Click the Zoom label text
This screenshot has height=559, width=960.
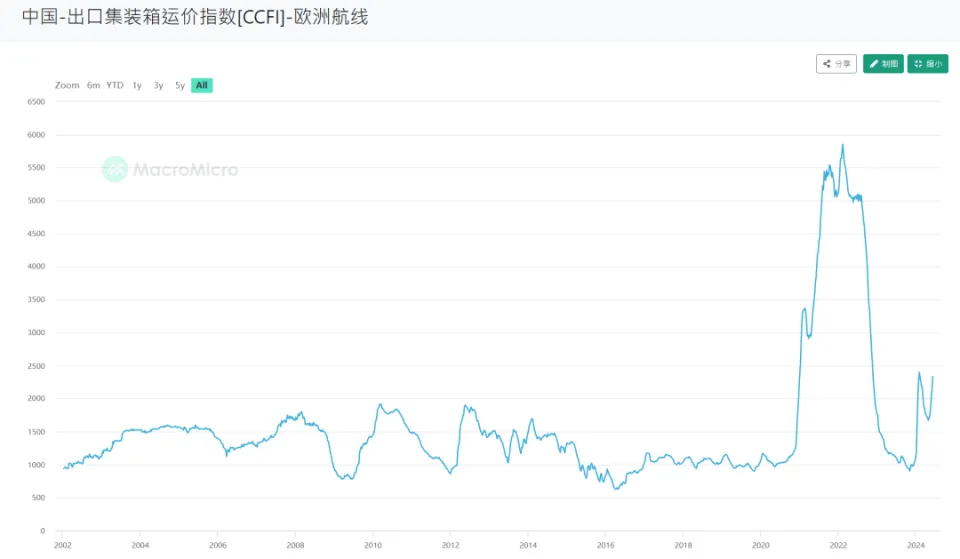click(67, 86)
